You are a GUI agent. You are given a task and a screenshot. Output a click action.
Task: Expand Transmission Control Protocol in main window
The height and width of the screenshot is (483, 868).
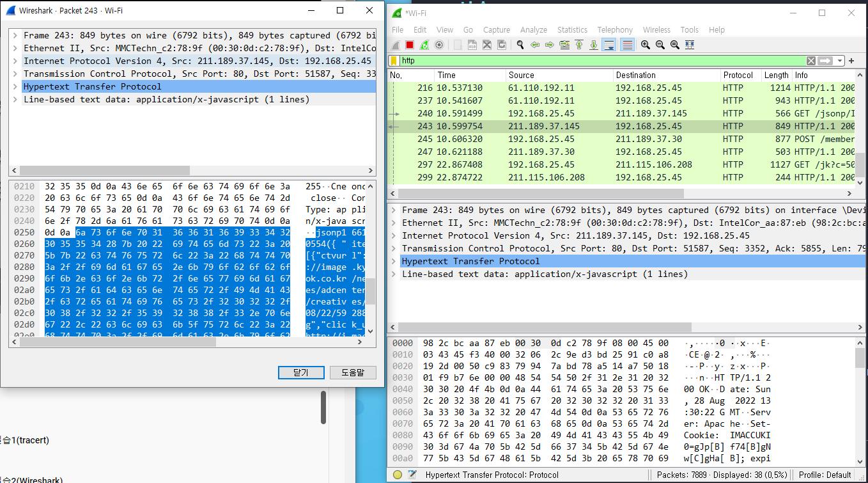393,248
